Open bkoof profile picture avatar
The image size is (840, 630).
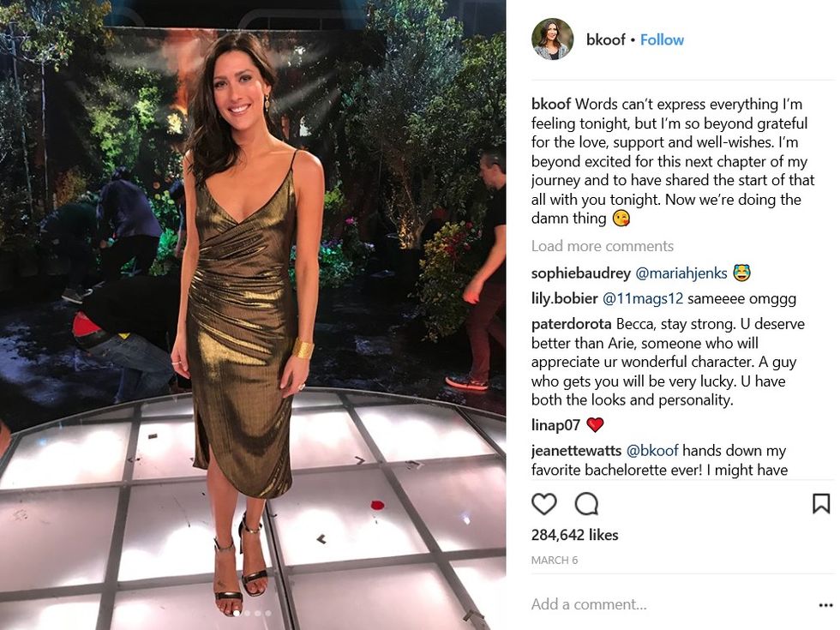click(x=552, y=39)
